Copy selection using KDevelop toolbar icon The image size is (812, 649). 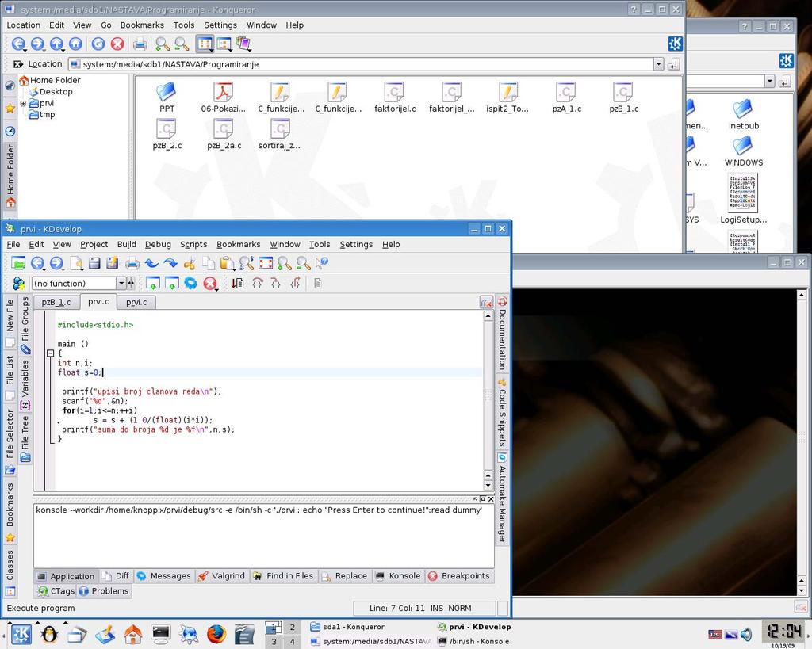(209, 263)
